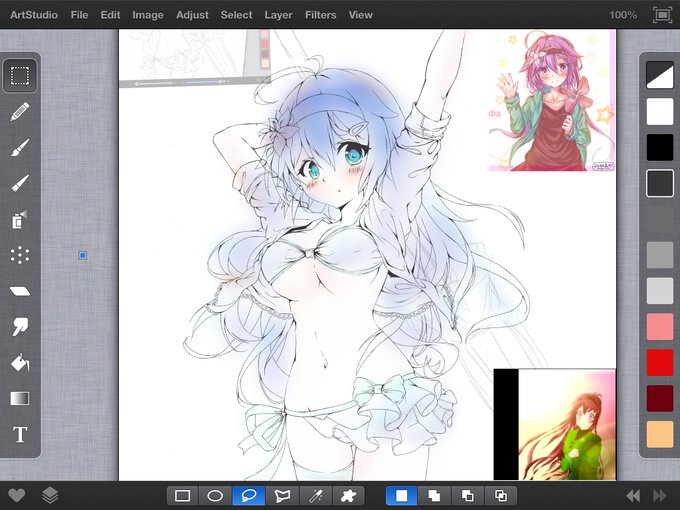
Task: Select the Scatter dots tool
Action: tap(20, 255)
